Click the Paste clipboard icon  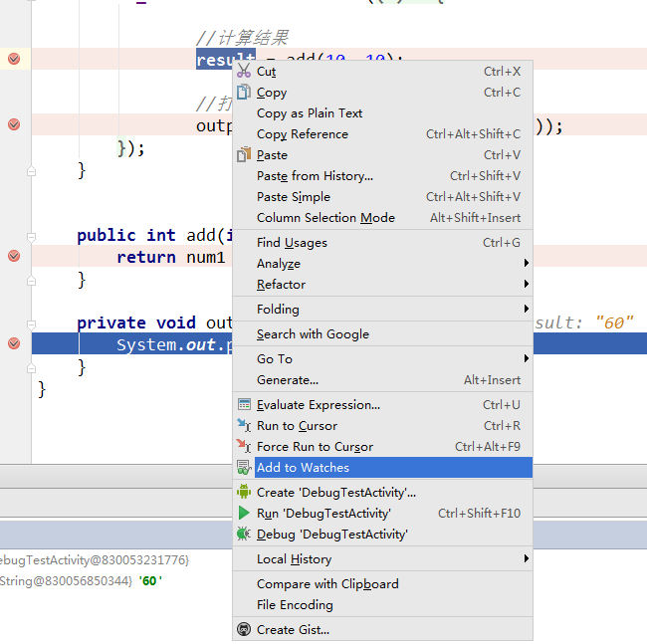pos(244,154)
